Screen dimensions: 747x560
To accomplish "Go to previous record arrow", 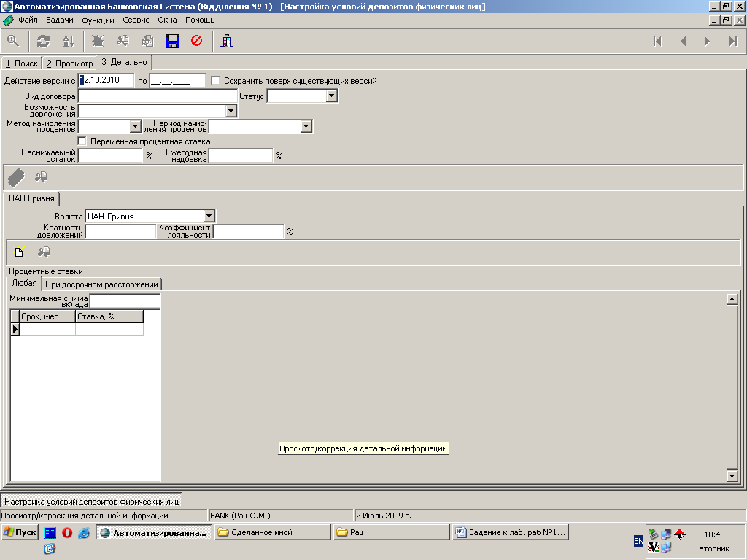I will [683, 42].
